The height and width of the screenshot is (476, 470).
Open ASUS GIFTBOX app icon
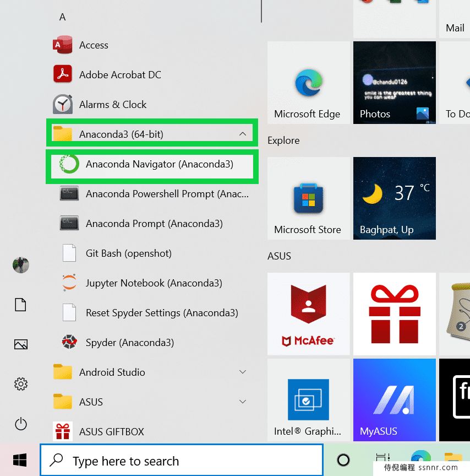[x=62, y=431]
